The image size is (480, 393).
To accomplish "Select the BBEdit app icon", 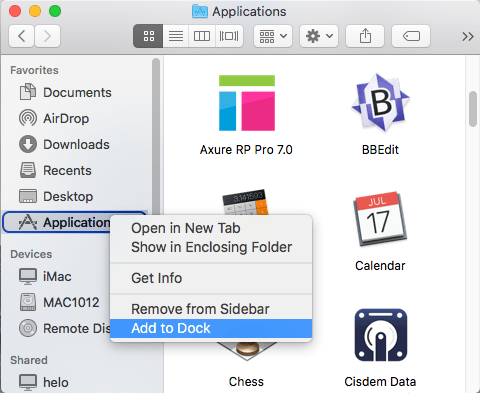I will point(380,102).
